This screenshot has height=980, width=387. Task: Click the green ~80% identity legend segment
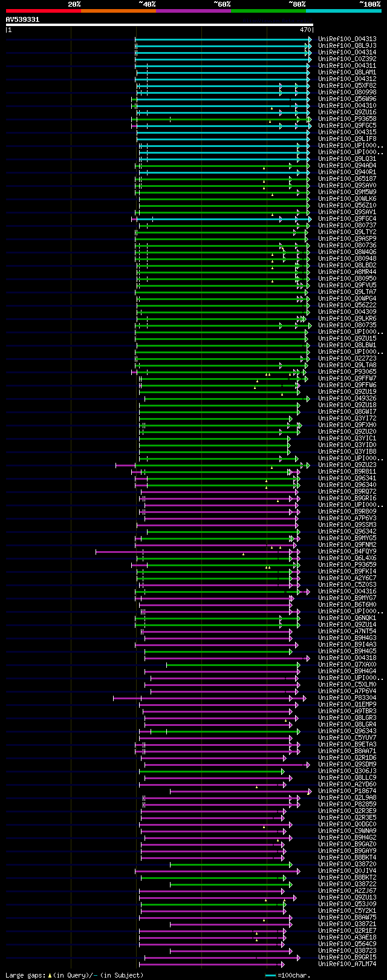pyautogui.click(x=268, y=11)
